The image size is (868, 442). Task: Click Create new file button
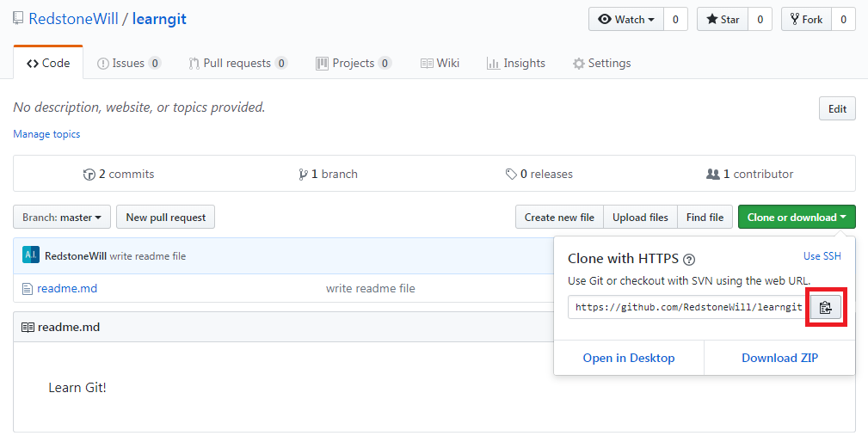coord(560,218)
